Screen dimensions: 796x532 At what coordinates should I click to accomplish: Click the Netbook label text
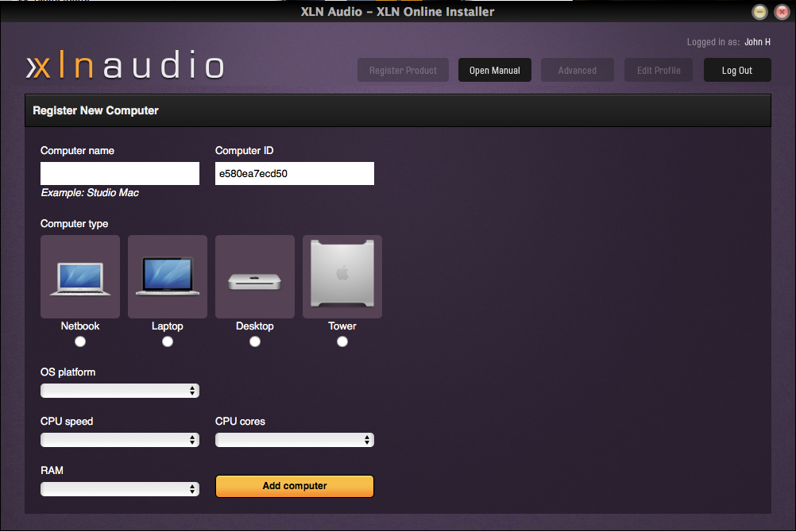pos(80,326)
